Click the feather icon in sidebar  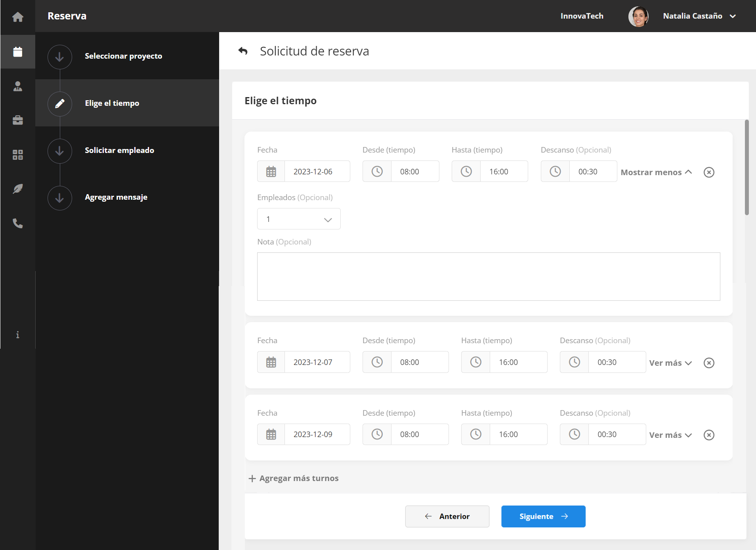tap(18, 189)
